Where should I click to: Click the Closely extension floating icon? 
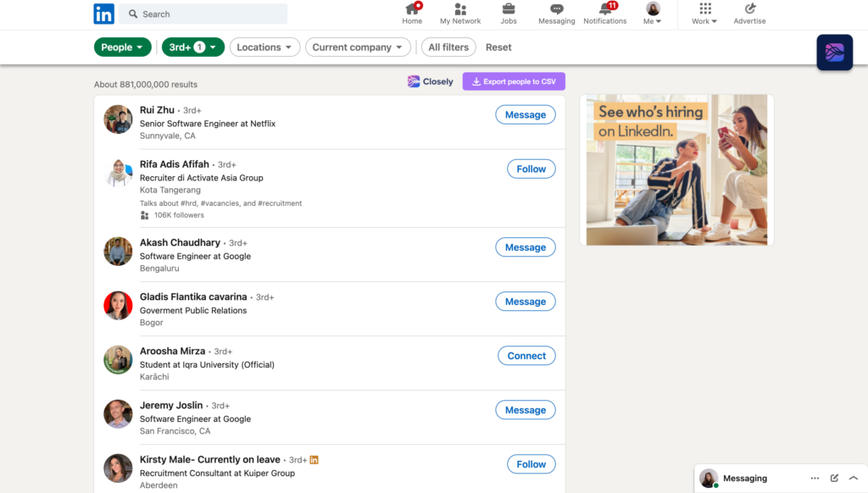(834, 53)
